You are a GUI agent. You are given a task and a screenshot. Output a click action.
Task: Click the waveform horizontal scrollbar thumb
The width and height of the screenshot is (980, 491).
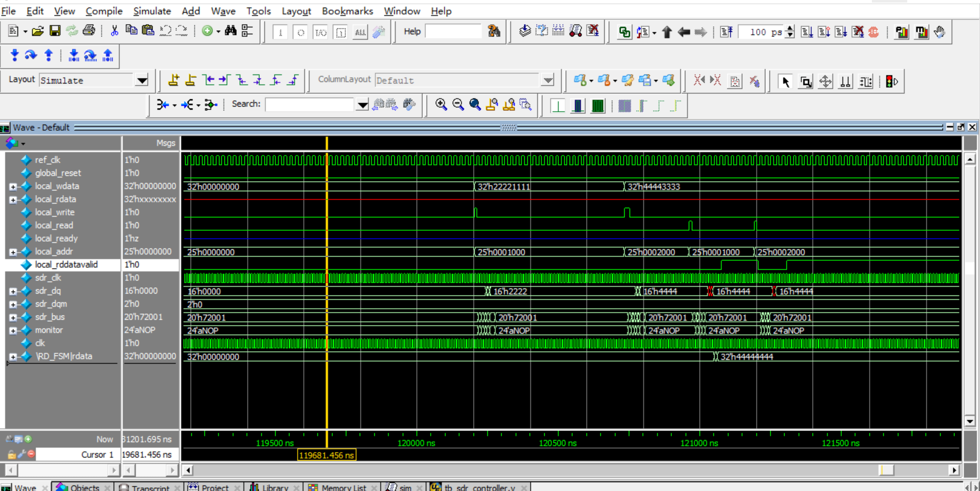(886, 470)
